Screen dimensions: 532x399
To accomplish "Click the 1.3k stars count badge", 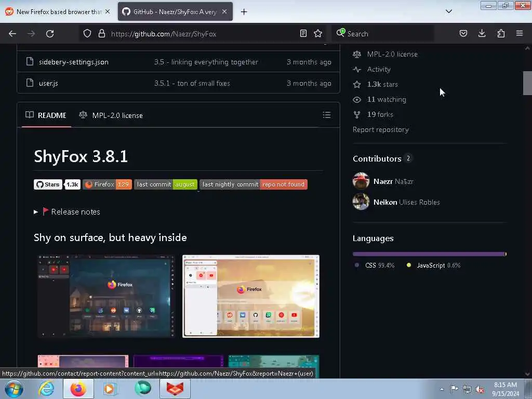I will point(72,184).
